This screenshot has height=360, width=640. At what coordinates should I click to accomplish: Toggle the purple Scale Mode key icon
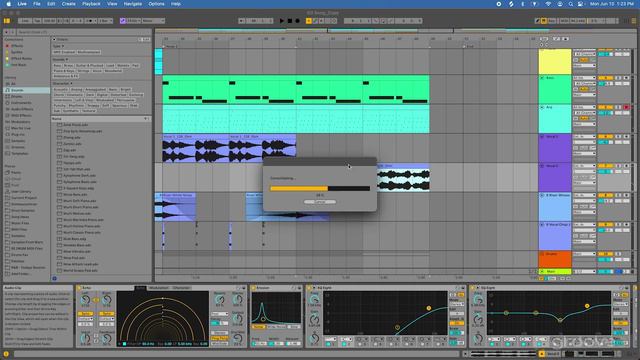(x=122, y=21)
